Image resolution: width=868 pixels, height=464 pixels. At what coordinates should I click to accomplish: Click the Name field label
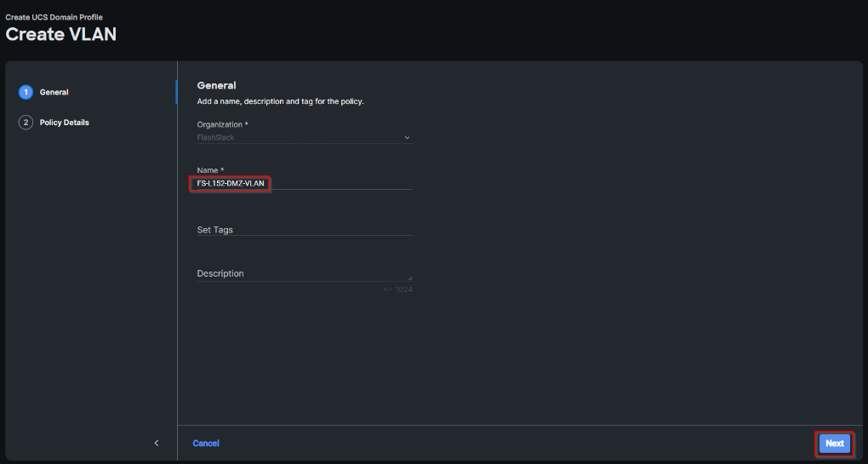210,170
